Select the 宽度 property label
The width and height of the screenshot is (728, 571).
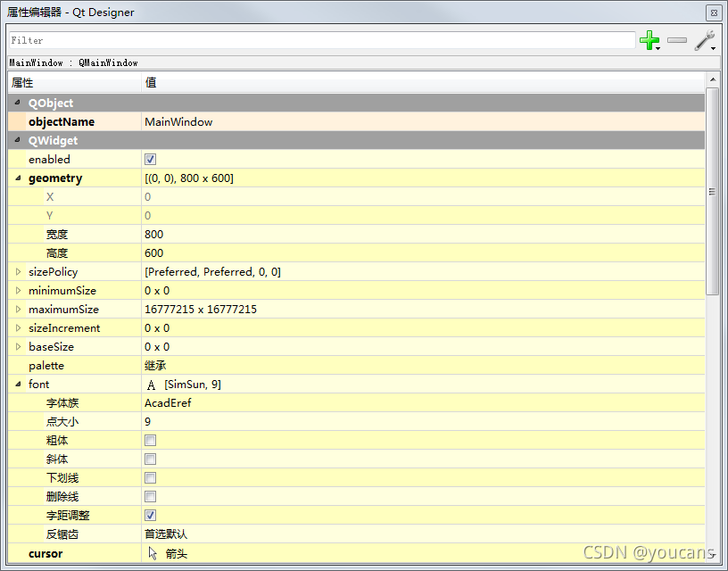pyautogui.click(x=56, y=235)
